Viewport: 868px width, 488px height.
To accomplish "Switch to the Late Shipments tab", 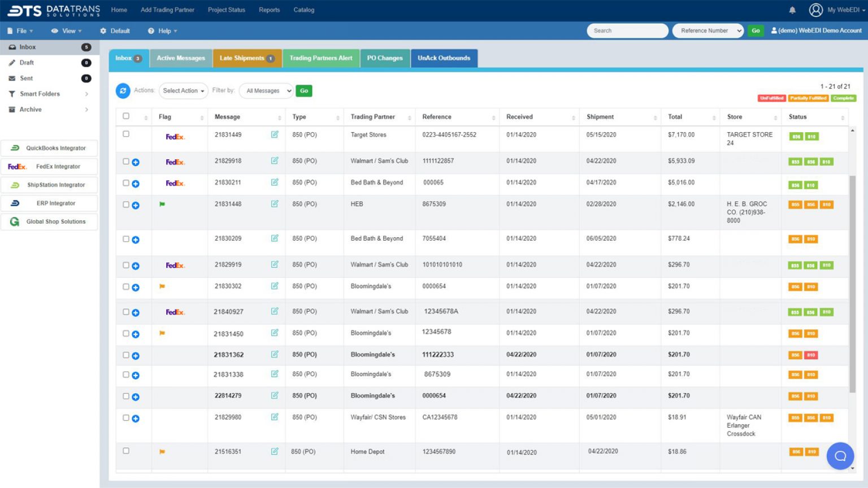I will (247, 58).
